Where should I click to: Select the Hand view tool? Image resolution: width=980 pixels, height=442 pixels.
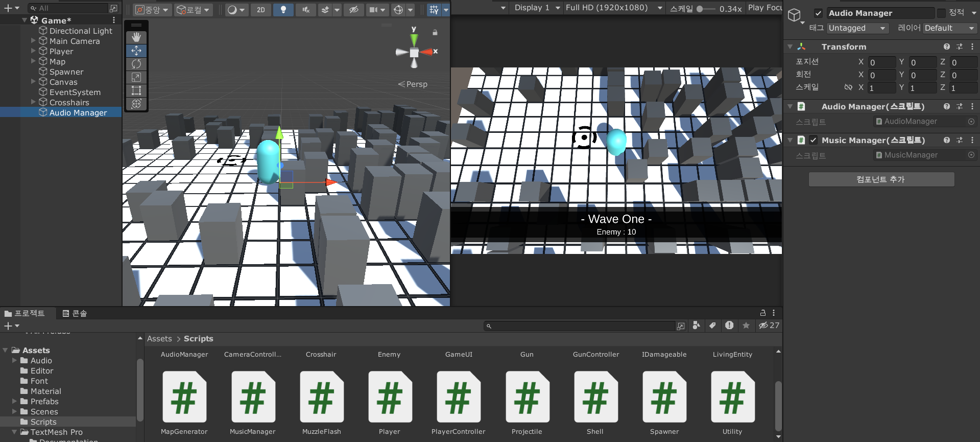(x=136, y=37)
